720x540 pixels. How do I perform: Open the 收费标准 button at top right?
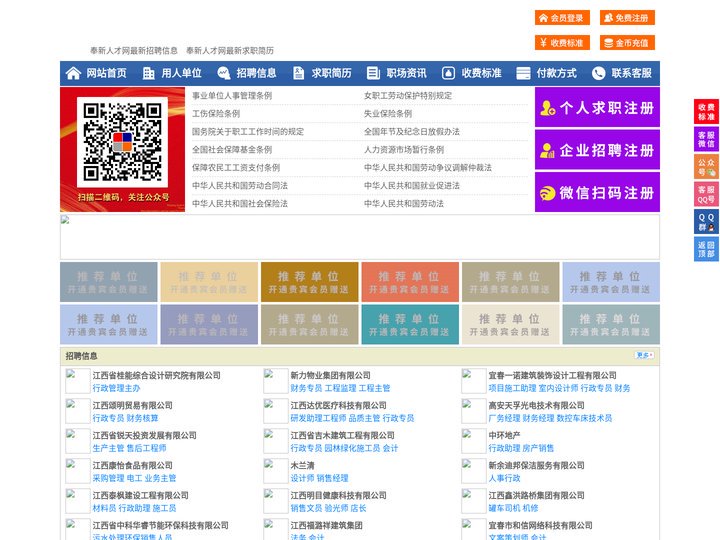coord(562,43)
